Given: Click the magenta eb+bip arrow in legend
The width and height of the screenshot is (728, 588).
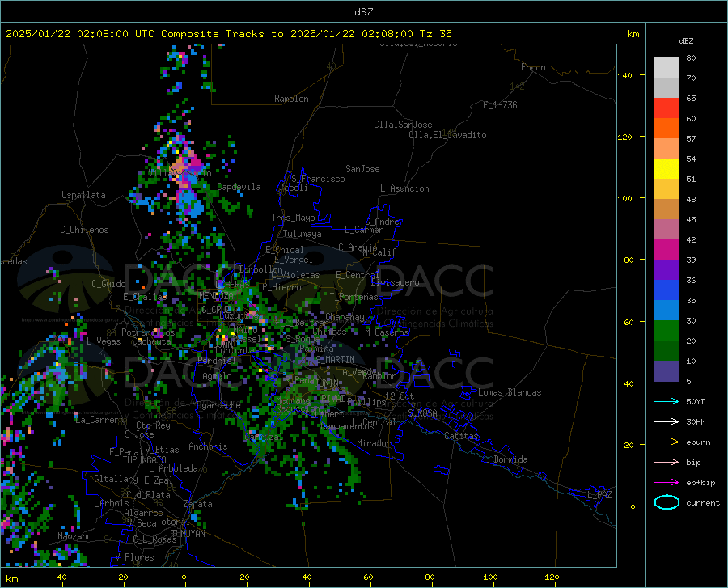Looking at the screenshot, I should coord(667,483).
